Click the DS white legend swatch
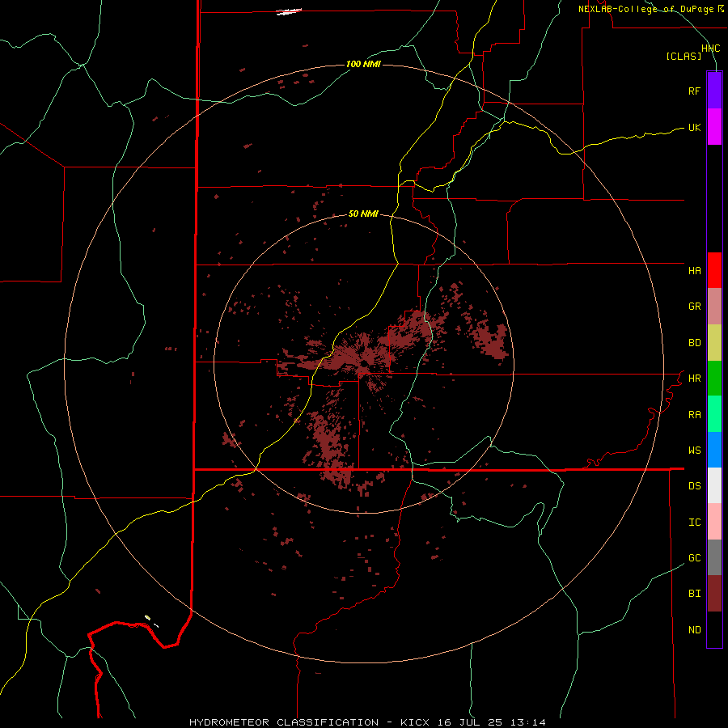 pos(714,485)
